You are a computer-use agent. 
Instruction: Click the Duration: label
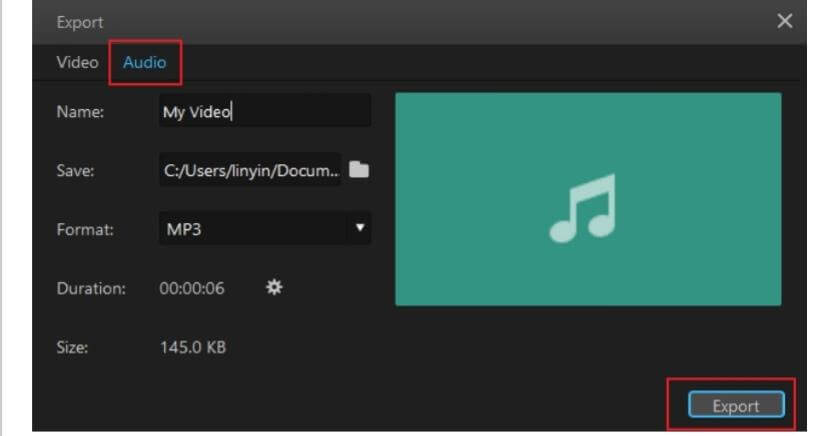[91, 288]
